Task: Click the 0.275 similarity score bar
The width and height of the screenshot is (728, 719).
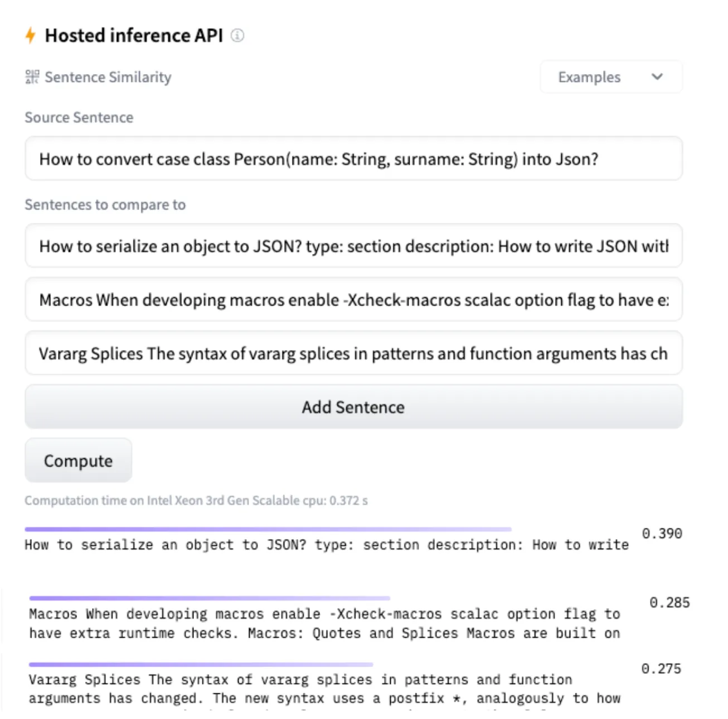Action: point(201,664)
